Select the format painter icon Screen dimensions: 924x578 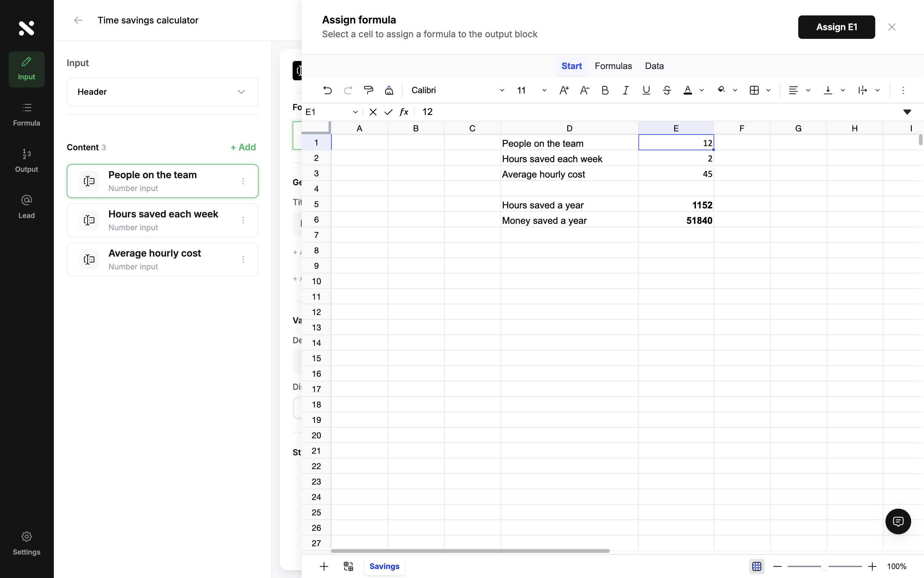tap(368, 90)
